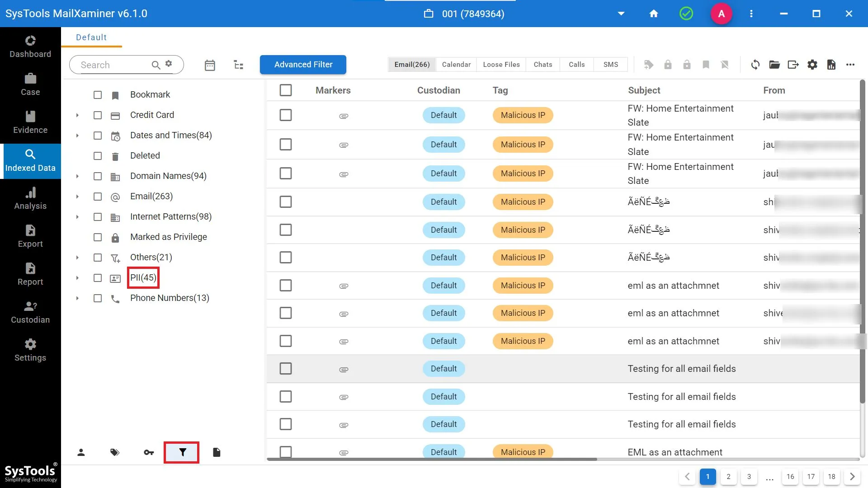Click the keyword key icon at bottom
Viewport: 868px width, 488px height.
149,452
